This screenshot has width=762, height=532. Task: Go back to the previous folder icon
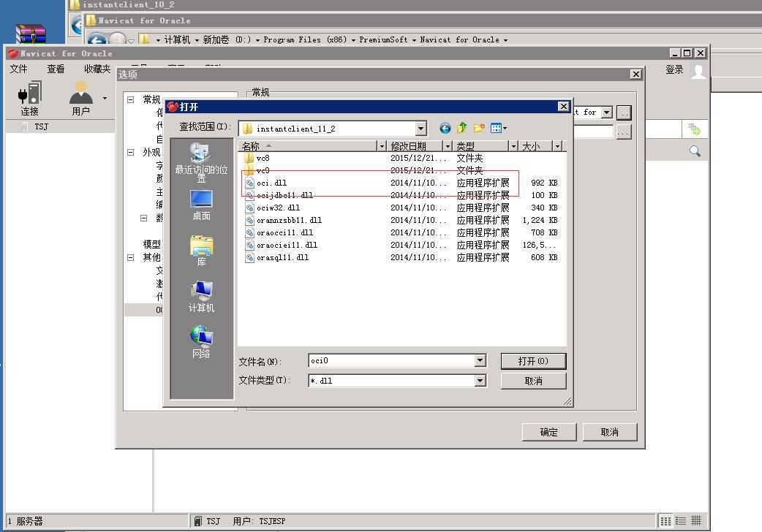pyautogui.click(x=445, y=129)
